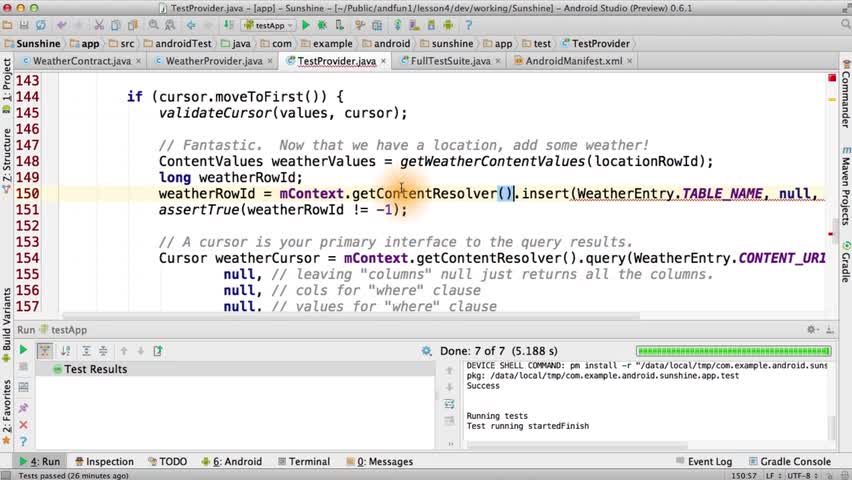
Task: Click the Search Everywhere magnifier icon
Action: [845, 24]
